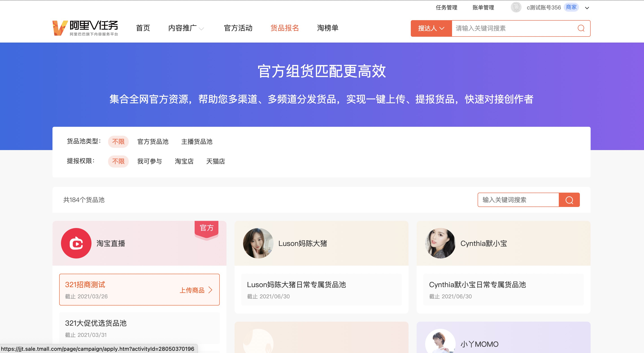The image size is (644, 353).
Task: Filter by 主播货品池
Action: click(197, 142)
